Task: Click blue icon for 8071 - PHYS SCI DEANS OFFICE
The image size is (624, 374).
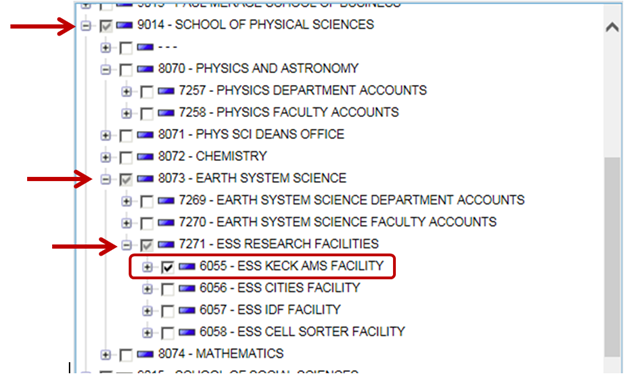Action: click(145, 135)
